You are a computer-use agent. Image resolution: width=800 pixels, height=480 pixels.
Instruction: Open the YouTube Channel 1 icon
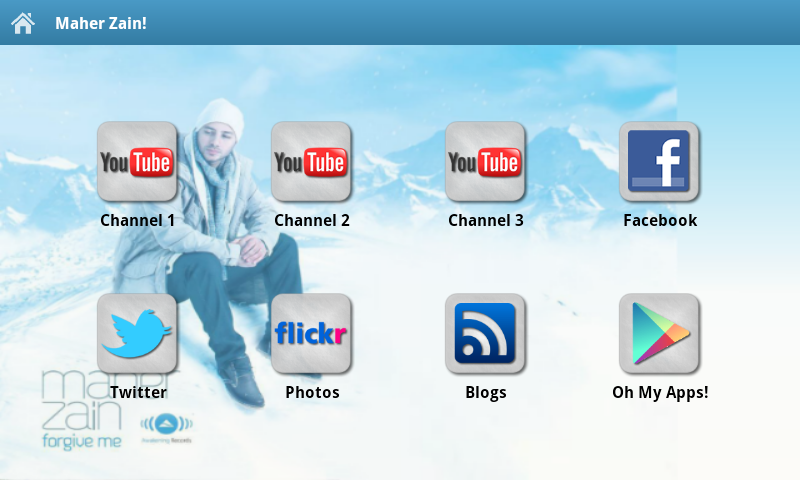pos(137,162)
